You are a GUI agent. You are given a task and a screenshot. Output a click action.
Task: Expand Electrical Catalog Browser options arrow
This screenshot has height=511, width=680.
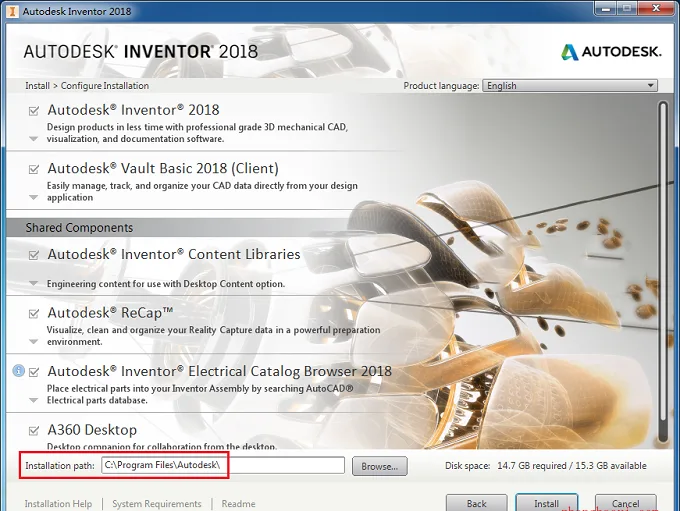(x=33, y=400)
